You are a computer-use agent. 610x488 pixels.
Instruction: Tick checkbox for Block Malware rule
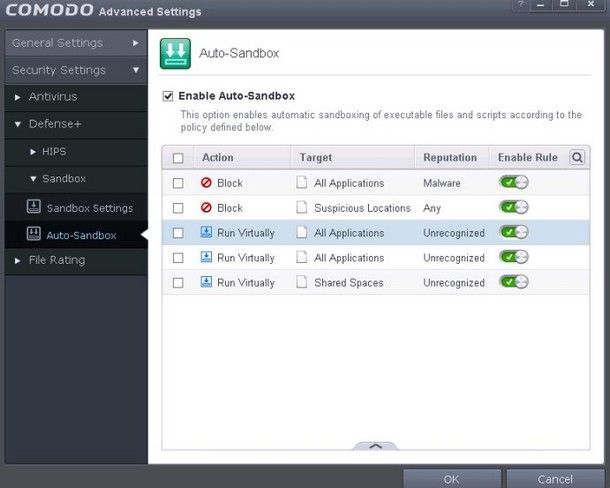(178, 183)
